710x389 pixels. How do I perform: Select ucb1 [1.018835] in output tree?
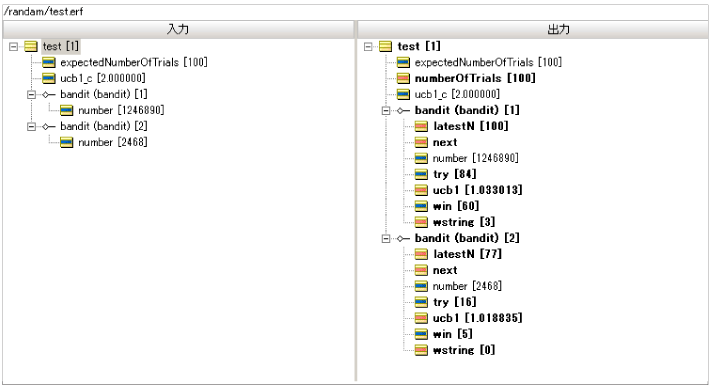click(478, 318)
